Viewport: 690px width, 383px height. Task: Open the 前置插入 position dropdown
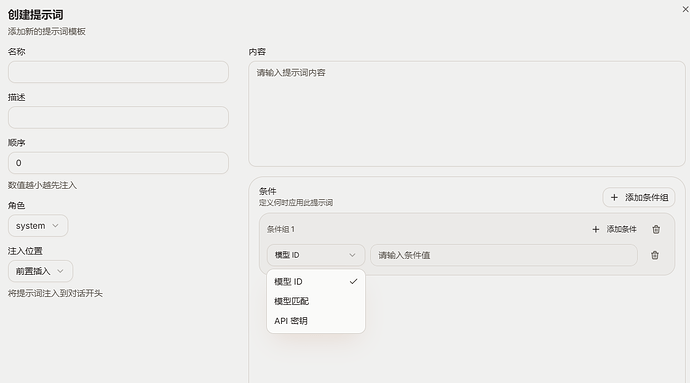(x=40, y=271)
